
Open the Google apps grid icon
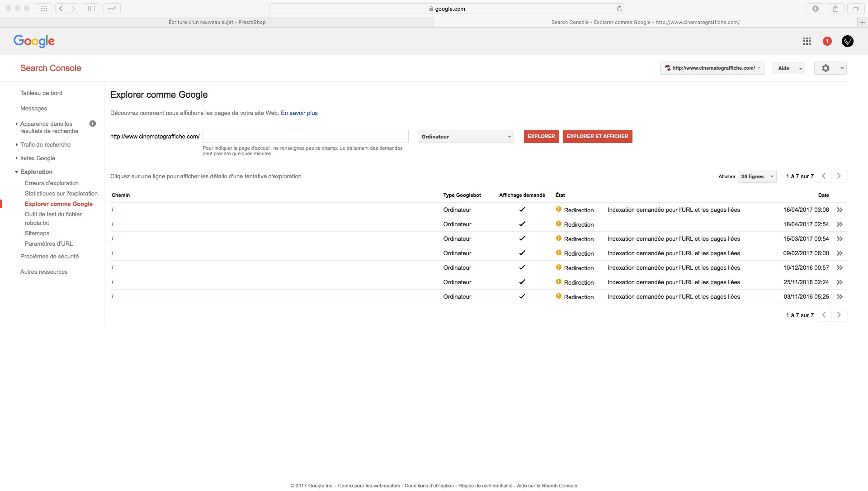[x=807, y=41]
